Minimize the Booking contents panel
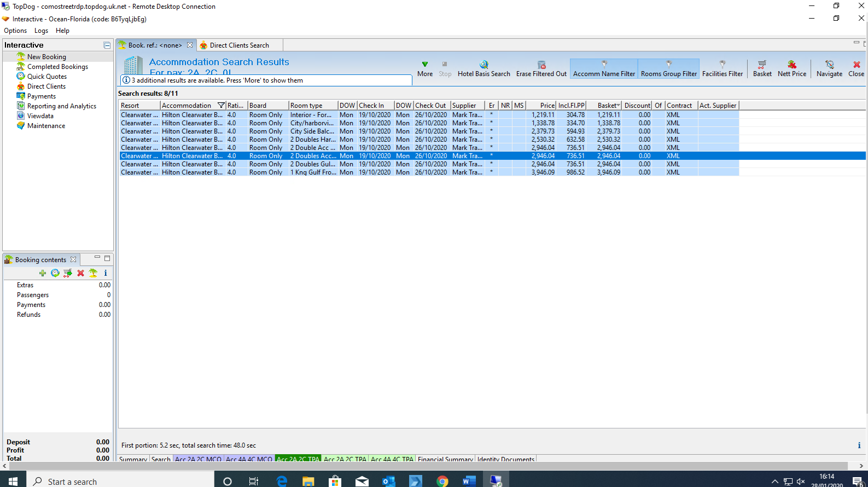This screenshot has width=868, height=487. point(97,258)
